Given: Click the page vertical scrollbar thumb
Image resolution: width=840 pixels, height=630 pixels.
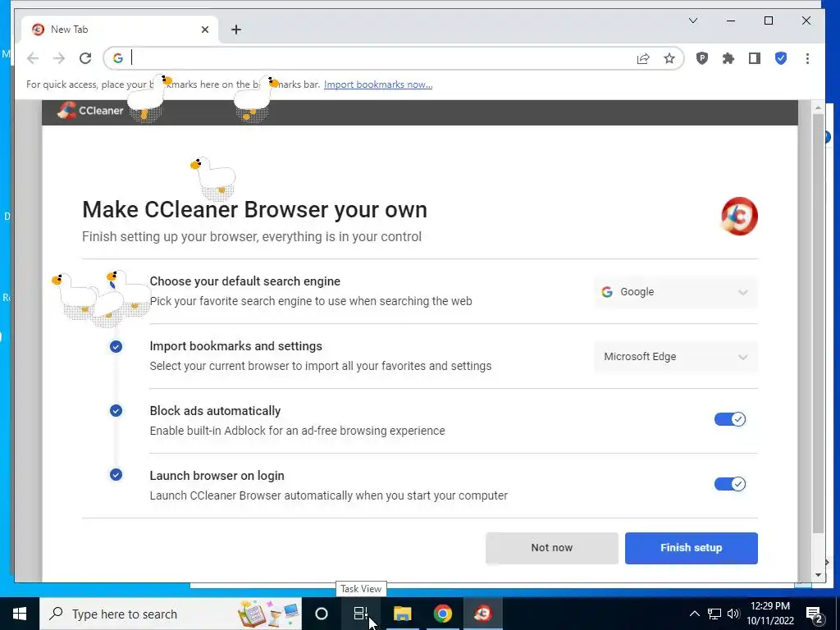Looking at the screenshot, I should [x=818, y=324].
